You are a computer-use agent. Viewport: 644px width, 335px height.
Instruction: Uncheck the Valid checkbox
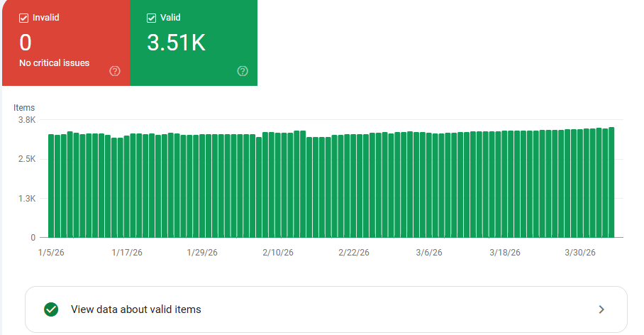click(x=151, y=18)
